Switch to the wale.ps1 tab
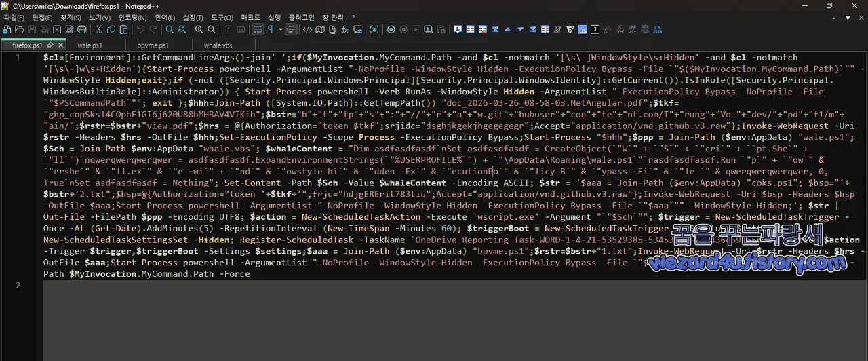Image resolution: width=868 pixels, height=361 pixels. pyautogui.click(x=90, y=45)
